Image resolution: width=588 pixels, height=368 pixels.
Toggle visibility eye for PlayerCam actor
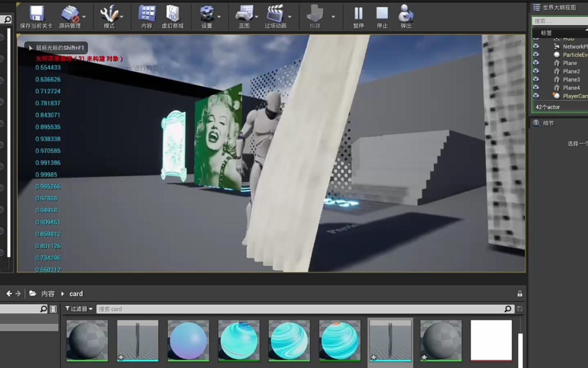pyautogui.click(x=536, y=96)
